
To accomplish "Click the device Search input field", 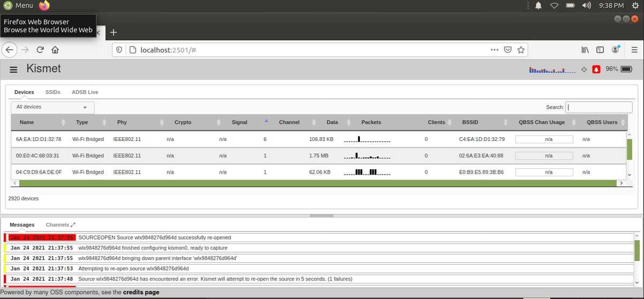I will pos(599,107).
